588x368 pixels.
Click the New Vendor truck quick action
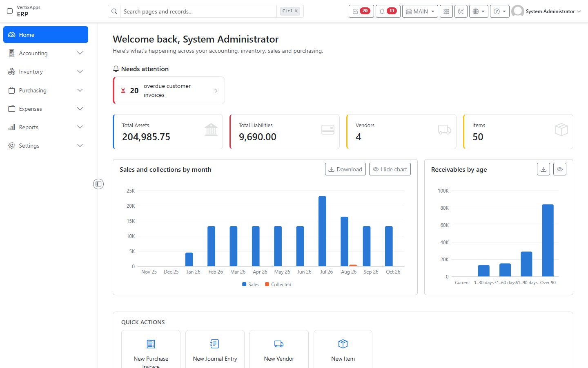279,350
